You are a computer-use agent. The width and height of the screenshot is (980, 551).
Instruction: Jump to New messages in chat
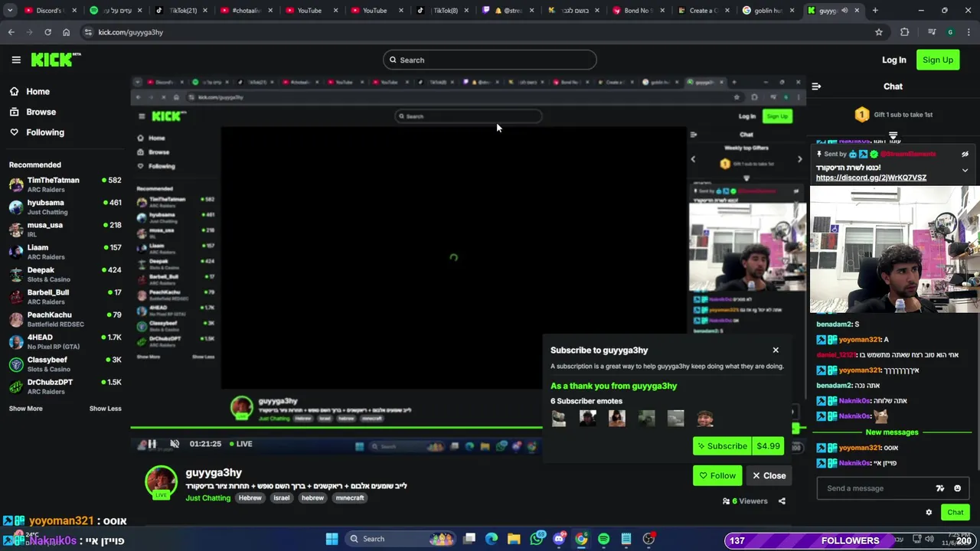pyautogui.click(x=892, y=432)
